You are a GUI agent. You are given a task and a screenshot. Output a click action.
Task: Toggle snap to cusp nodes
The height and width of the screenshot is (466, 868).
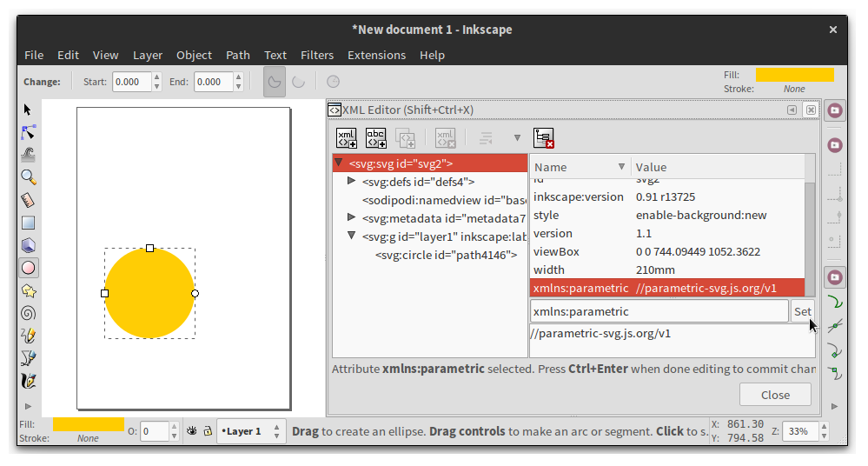(x=835, y=349)
